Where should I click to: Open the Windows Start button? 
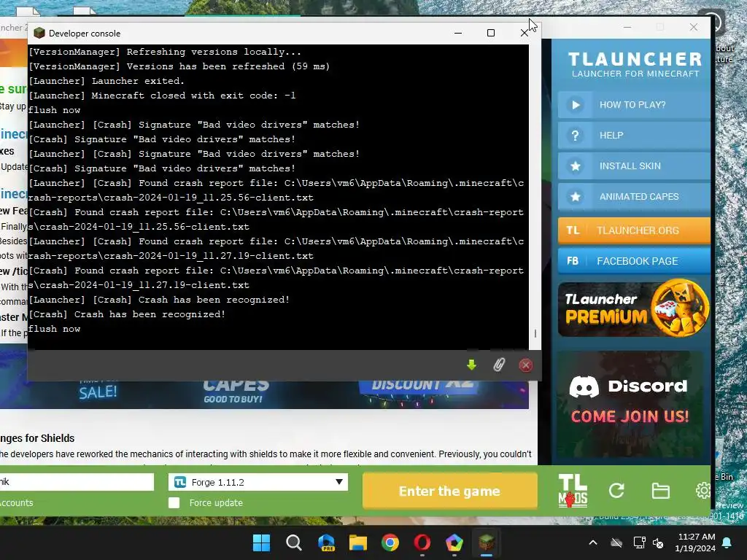[261, 542]
